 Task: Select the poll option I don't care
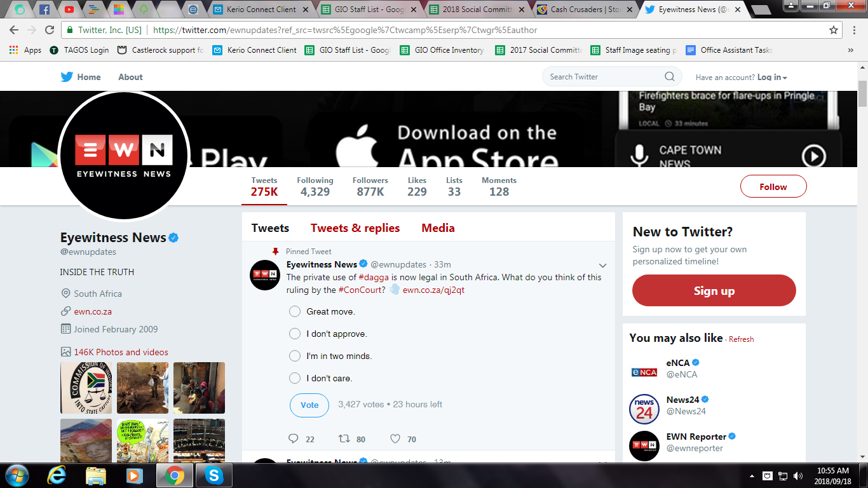pyautogui.click(x=294, y=377)
